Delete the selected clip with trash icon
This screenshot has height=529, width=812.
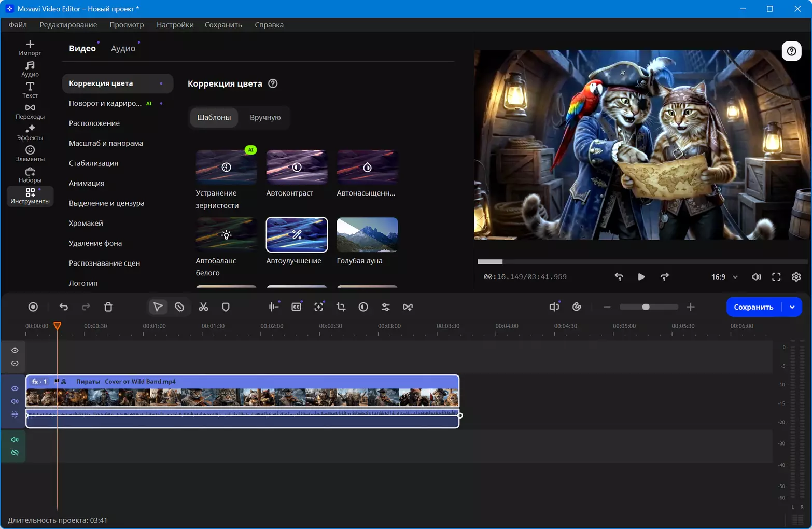tap(108, 307)
